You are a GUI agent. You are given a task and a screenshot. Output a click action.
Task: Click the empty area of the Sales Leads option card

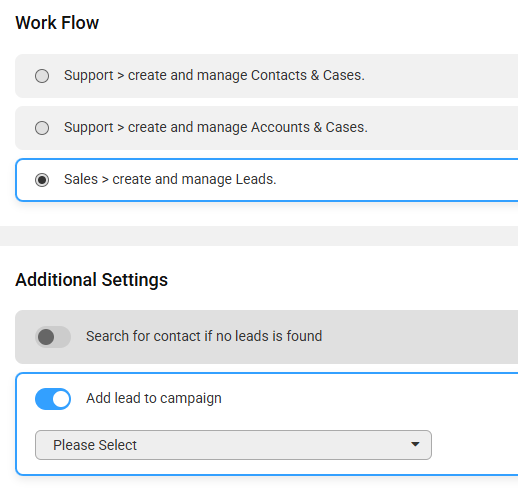pyautogui.click(x=397, y=180)
